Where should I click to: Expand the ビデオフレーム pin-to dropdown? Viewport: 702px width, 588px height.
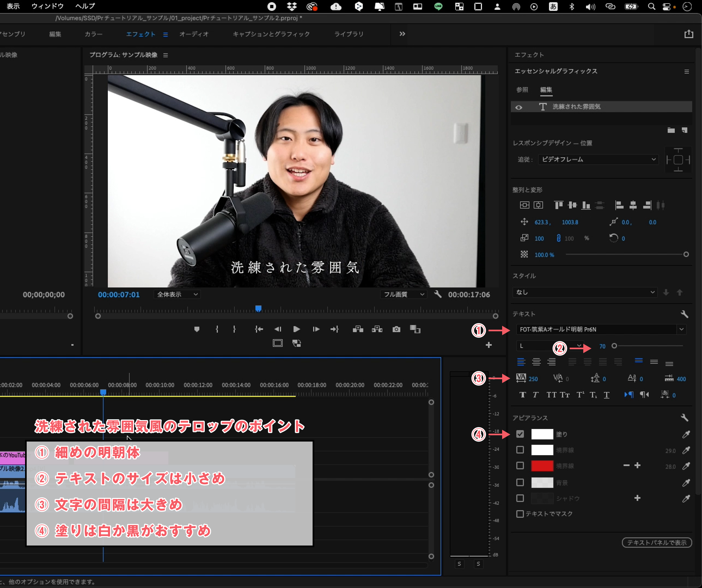point(598,159)
